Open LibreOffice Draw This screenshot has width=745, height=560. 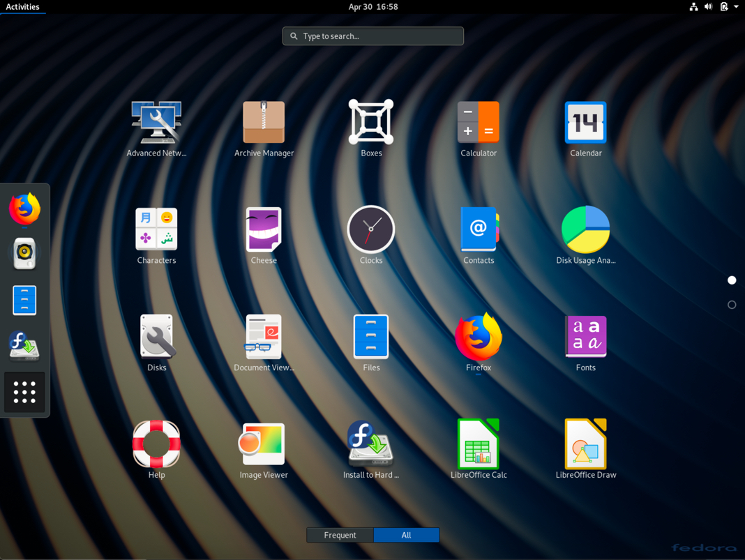(x=586, y=444)
